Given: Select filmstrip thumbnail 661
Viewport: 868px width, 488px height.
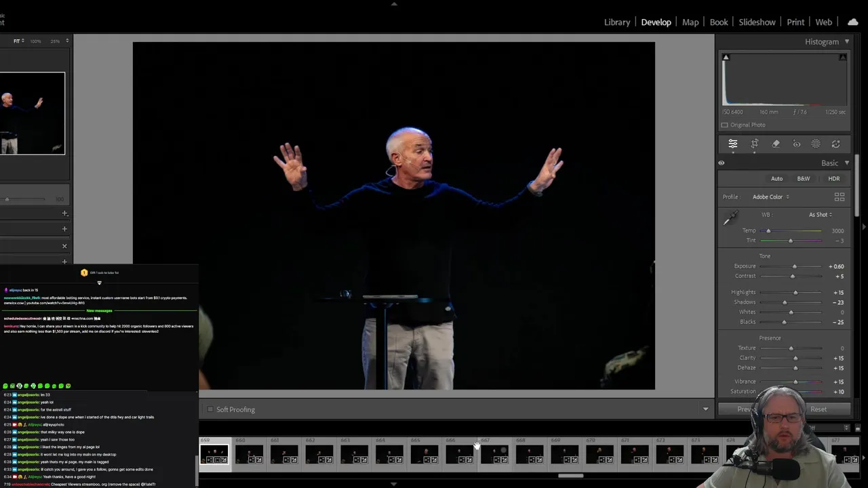Looking at the screenshot, I should coord(285,454).
